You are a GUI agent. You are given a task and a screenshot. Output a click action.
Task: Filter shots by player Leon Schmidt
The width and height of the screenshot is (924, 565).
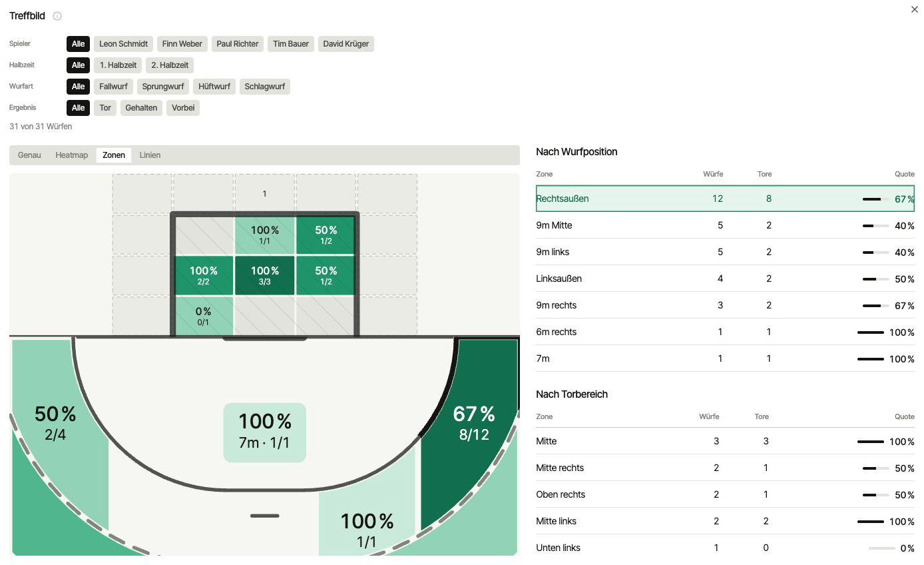tap(124, 44)
